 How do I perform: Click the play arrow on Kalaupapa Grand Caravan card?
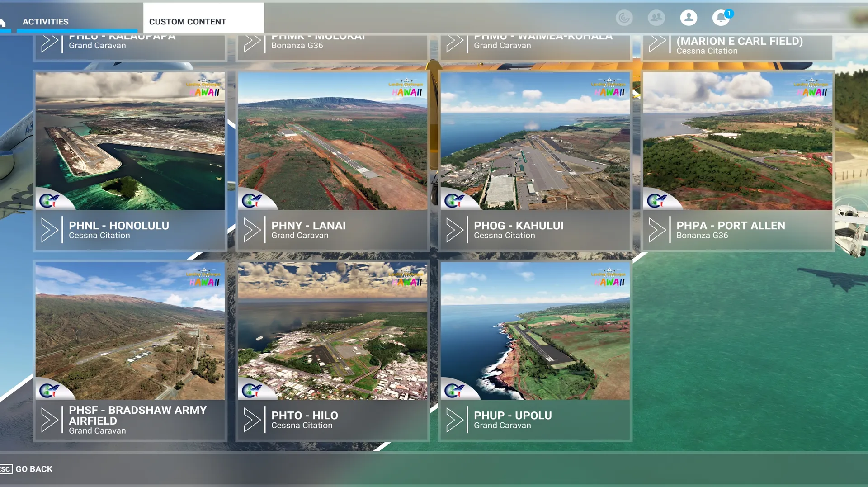(x=50, y=43)
